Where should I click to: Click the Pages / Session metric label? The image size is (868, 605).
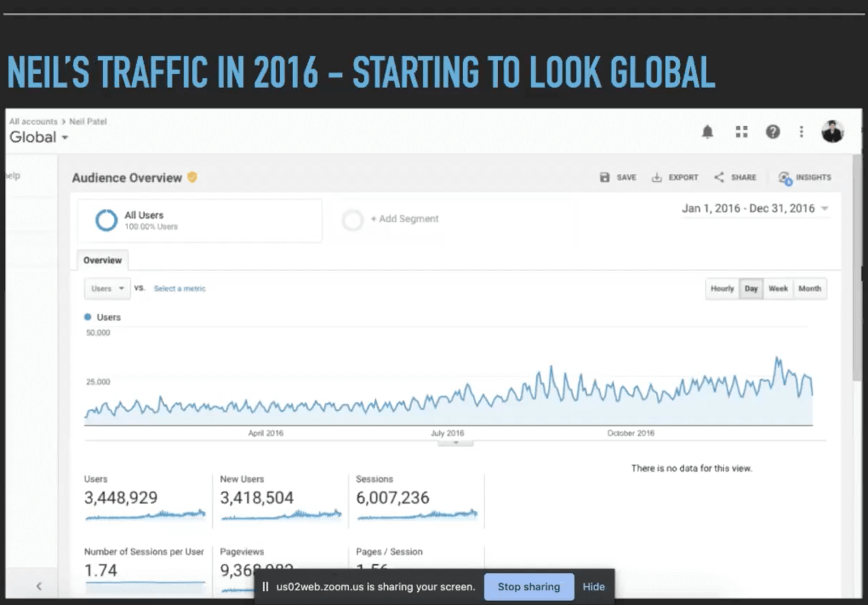389,552
